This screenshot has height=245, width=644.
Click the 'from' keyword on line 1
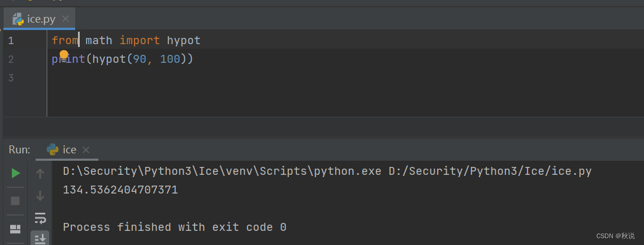point(65,41)
